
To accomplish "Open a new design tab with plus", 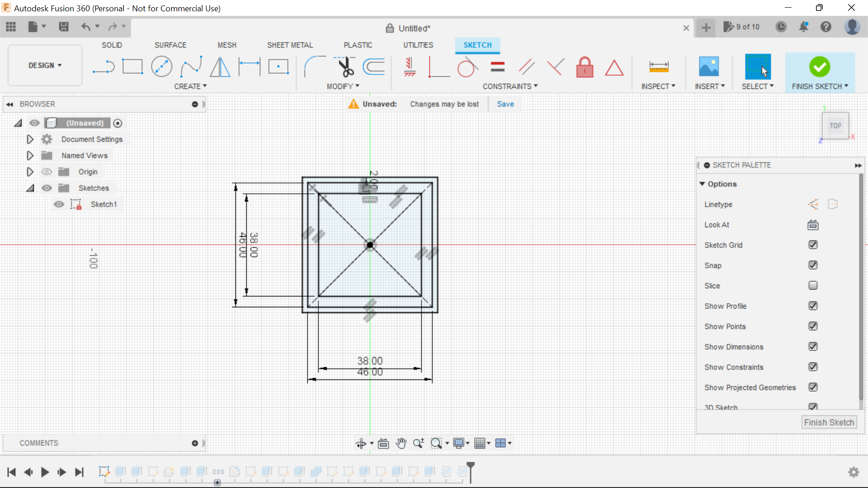I will click(706, 28).
